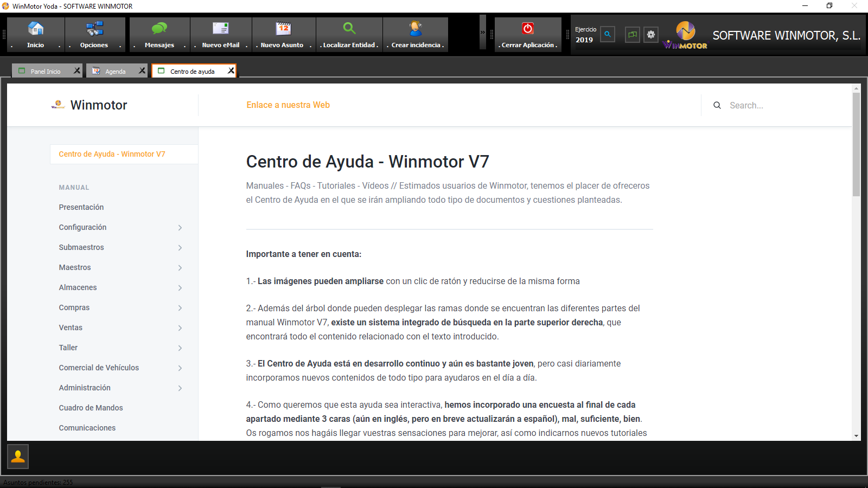Click the Winmotor logo in header bar
Viewport: 868px width, 488px height.
(685, 35)
